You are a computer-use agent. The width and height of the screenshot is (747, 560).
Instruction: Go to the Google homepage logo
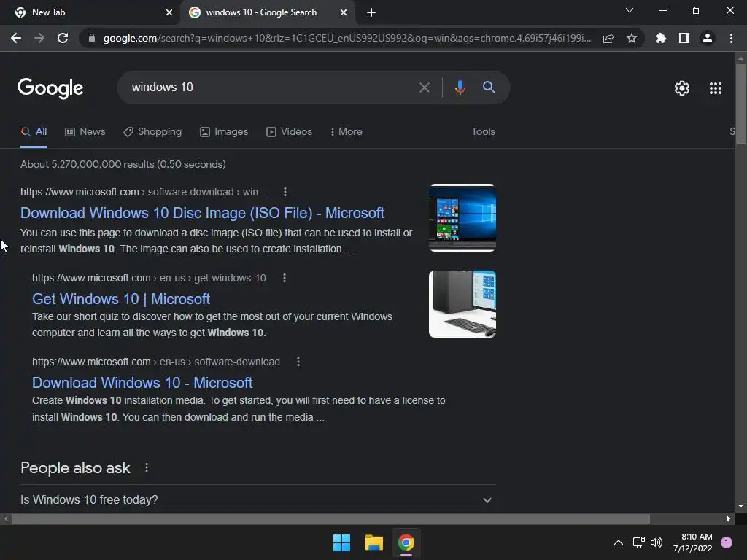(50, 88)
